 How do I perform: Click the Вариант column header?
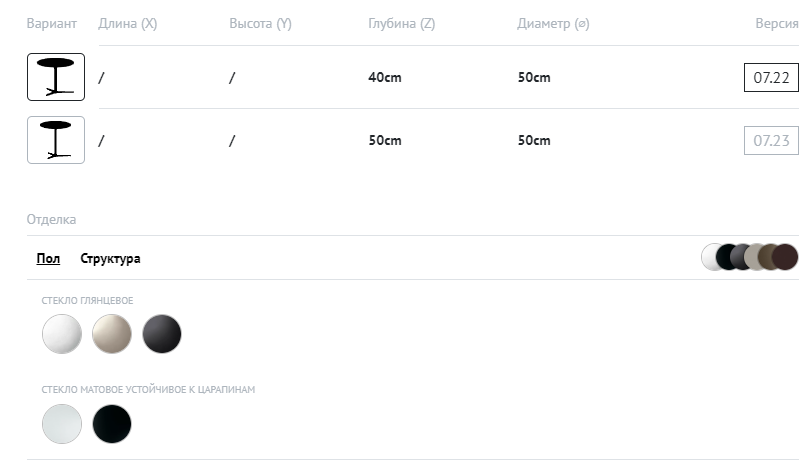coord(52,23)
